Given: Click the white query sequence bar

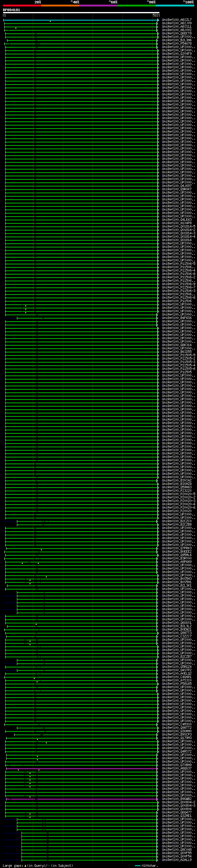Looking at the screenshot, I should [x=81, y=12].
